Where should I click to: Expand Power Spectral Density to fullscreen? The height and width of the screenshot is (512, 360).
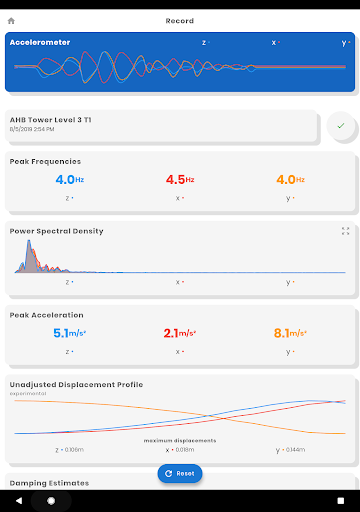click(345, 231)
